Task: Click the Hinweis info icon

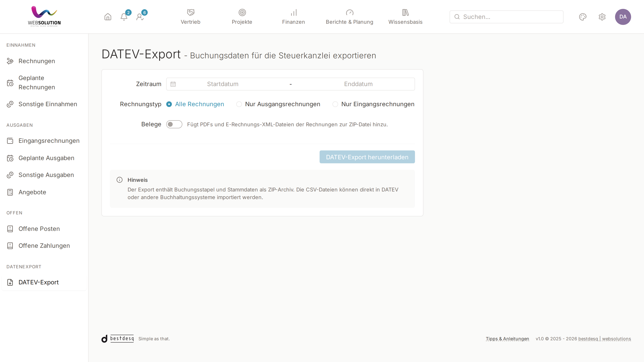Action: tap(120, 180)
